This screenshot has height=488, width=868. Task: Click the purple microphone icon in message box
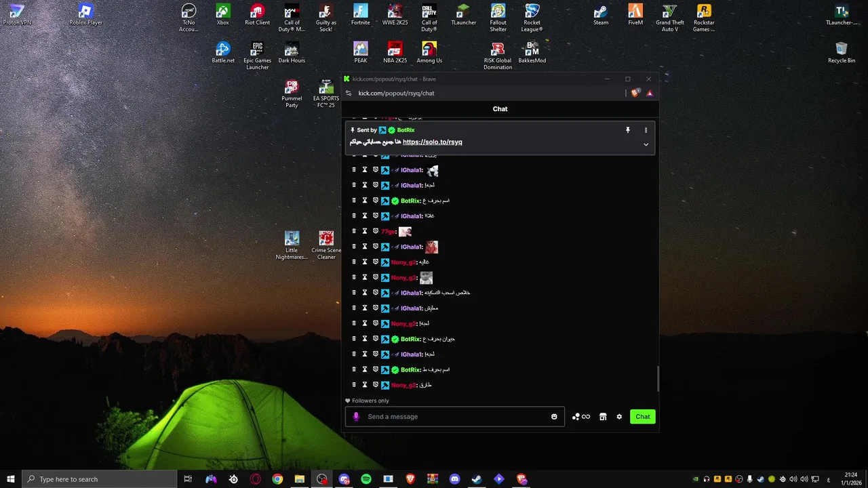click(x=356, y=417)
